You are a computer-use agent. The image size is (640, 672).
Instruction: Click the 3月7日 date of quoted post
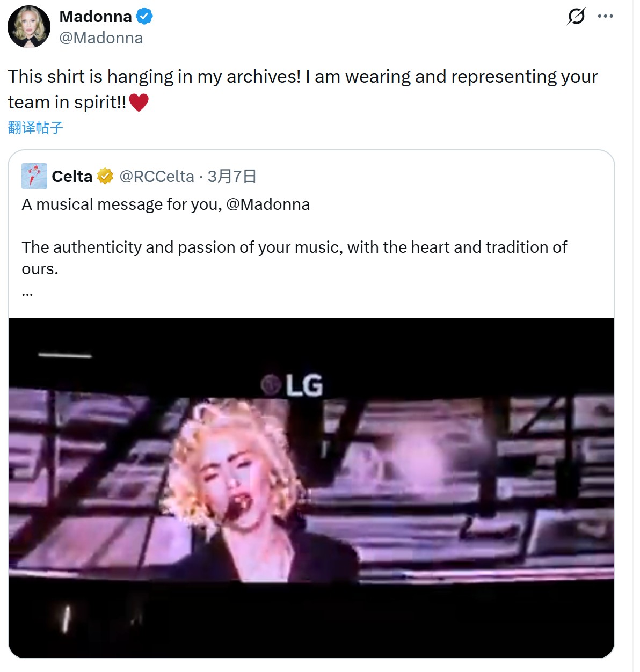point(232,176)
